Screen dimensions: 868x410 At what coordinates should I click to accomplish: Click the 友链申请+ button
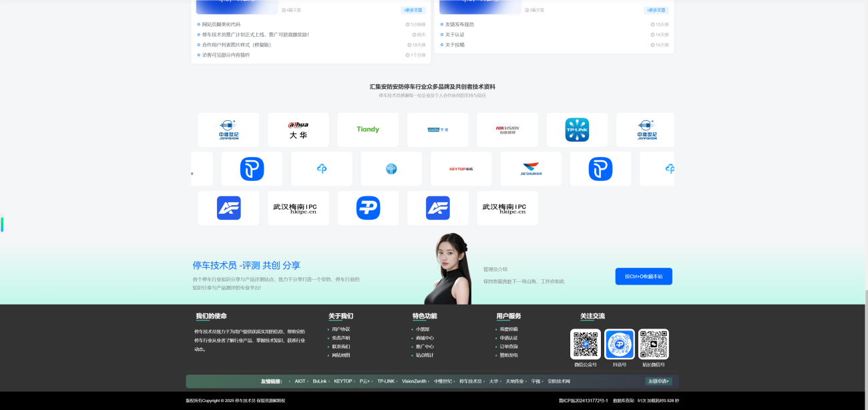[658, 381]
